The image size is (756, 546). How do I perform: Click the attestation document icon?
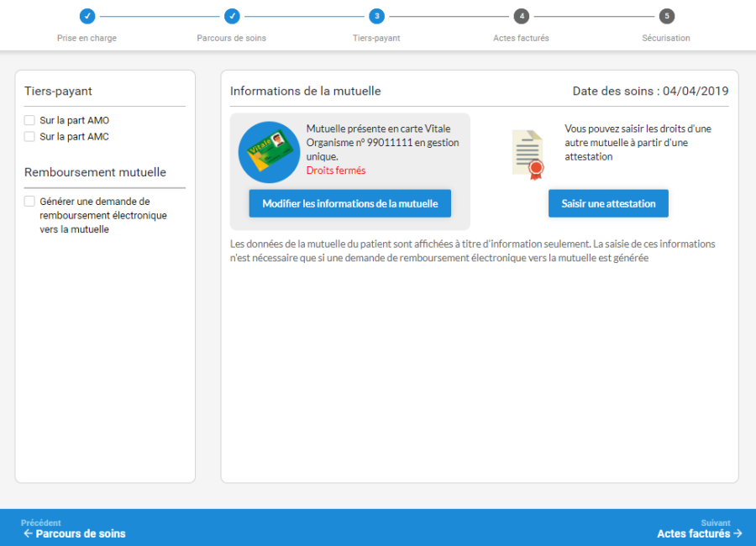point(528,153)
